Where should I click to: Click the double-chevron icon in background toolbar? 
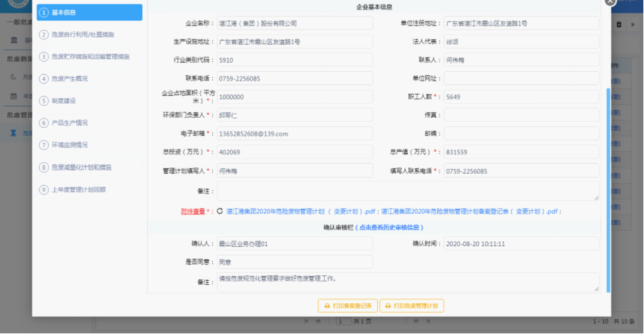coord(633,25)
